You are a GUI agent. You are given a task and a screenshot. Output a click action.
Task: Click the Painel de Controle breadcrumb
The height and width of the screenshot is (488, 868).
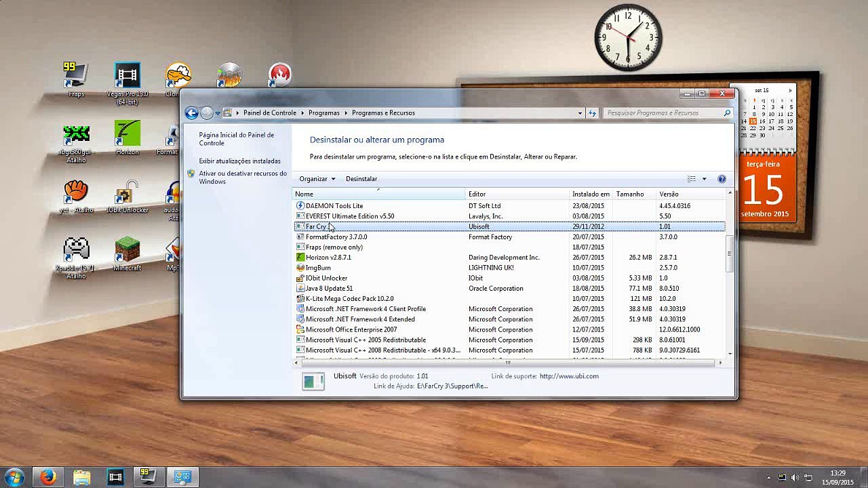tap(270, 113)
